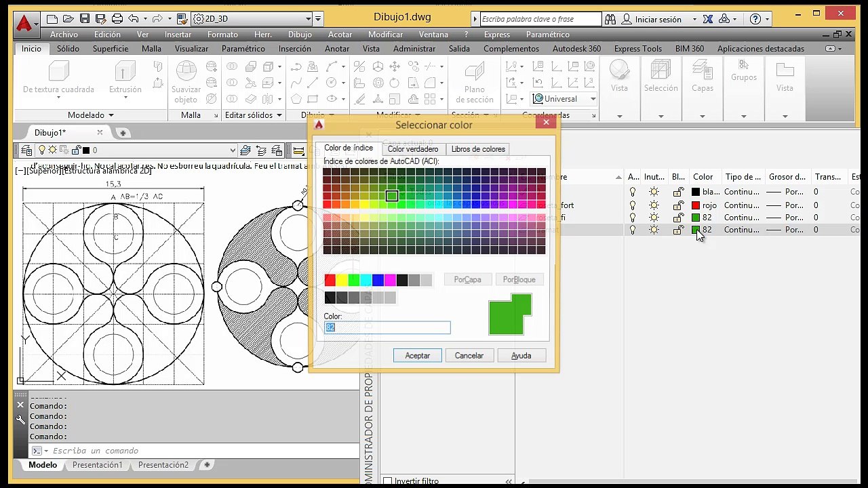Click the wrench icon beside command line

click(x=20, y=420)
